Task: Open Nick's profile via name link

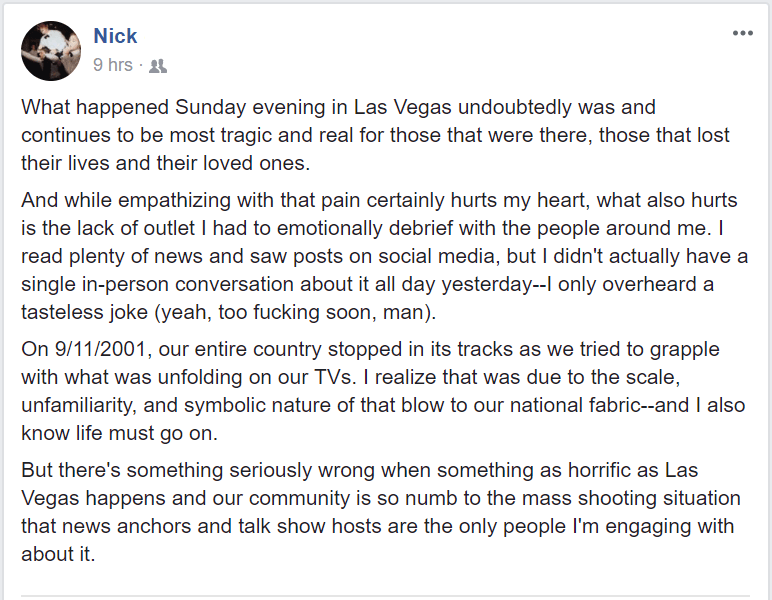Action: pyautogui.click(x=115, y=36)
